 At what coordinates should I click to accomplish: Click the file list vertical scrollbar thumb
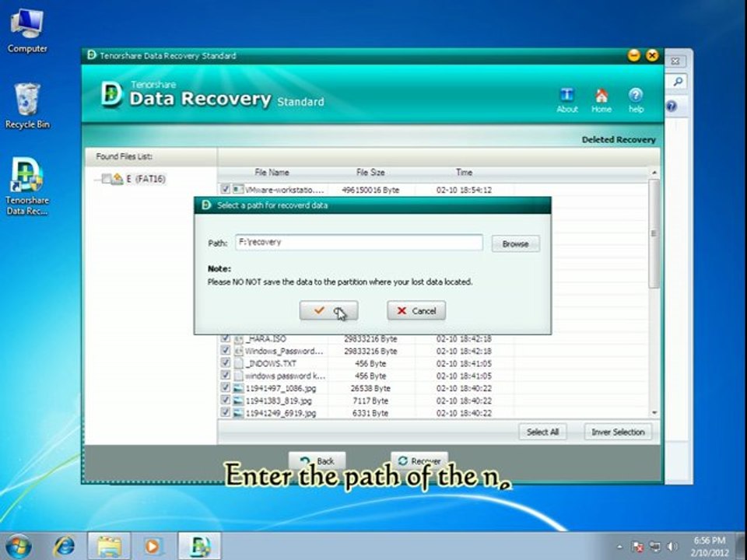click(x=654, y=233)
